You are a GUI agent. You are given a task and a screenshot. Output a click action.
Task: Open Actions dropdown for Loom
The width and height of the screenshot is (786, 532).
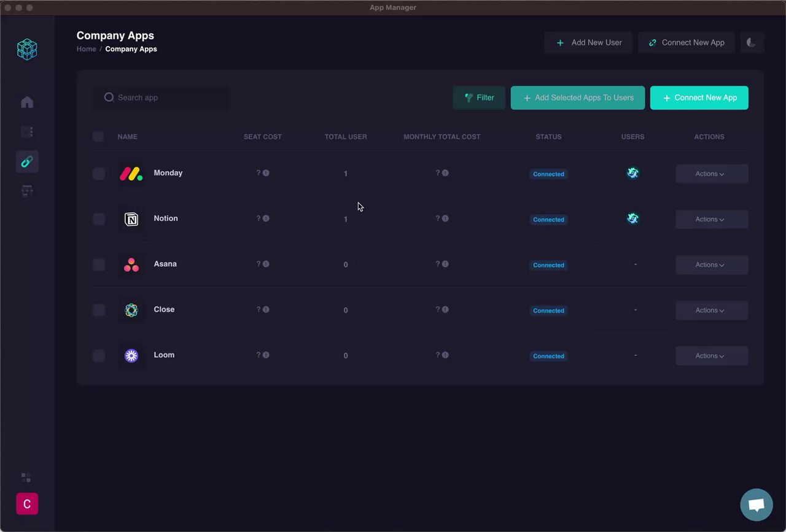712,355
